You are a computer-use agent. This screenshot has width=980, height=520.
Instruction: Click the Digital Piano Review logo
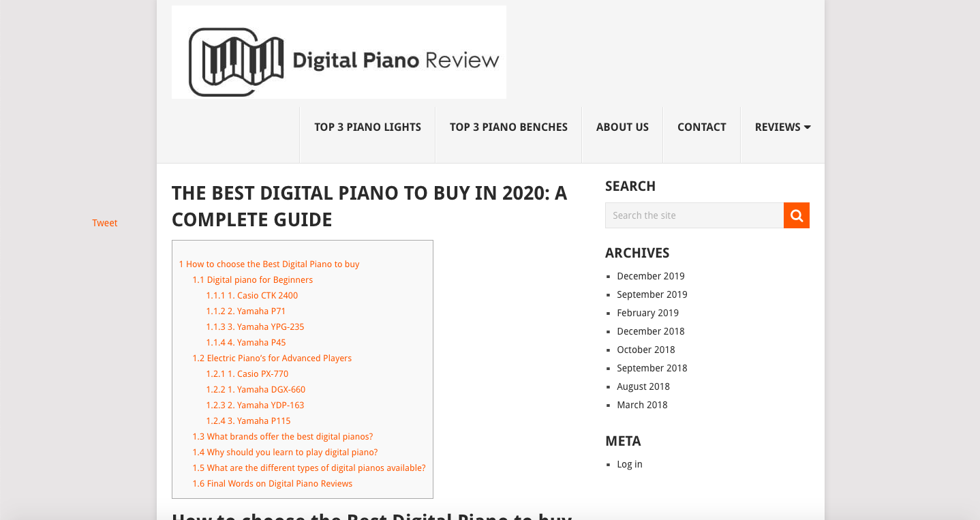[339, 52]
